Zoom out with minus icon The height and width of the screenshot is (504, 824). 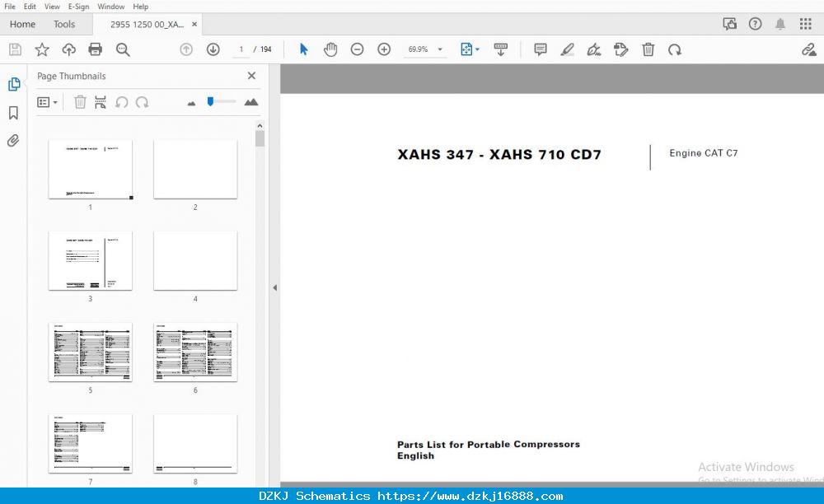pyautogui.click(x=357, y=49)
